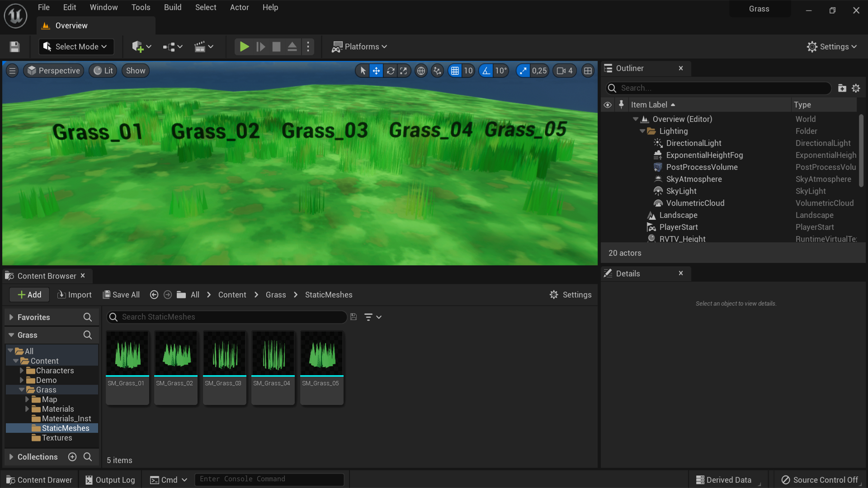Select the rotate transform tool
The height and width of the screenshot is (488, 868).
391,71
